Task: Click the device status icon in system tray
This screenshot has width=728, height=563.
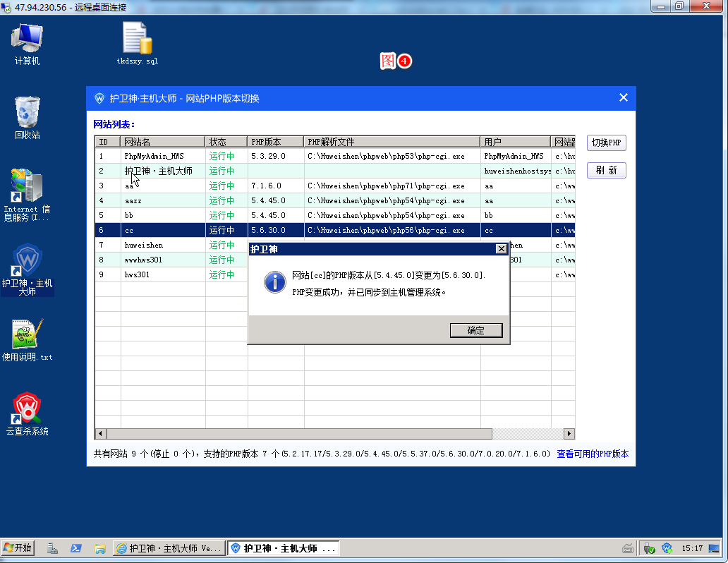Action: point(649,549)
